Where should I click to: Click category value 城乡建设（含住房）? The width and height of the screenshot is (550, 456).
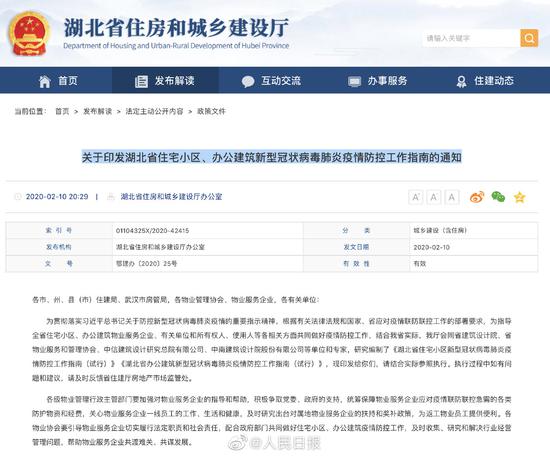tap(440, 230)
